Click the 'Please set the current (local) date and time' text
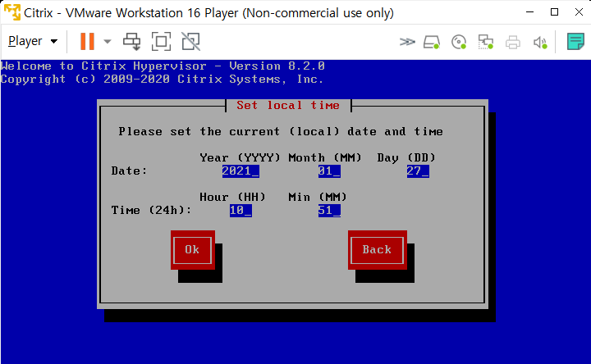Image resolution: width=591 pixels, height=364 pixels. [281, 132]
